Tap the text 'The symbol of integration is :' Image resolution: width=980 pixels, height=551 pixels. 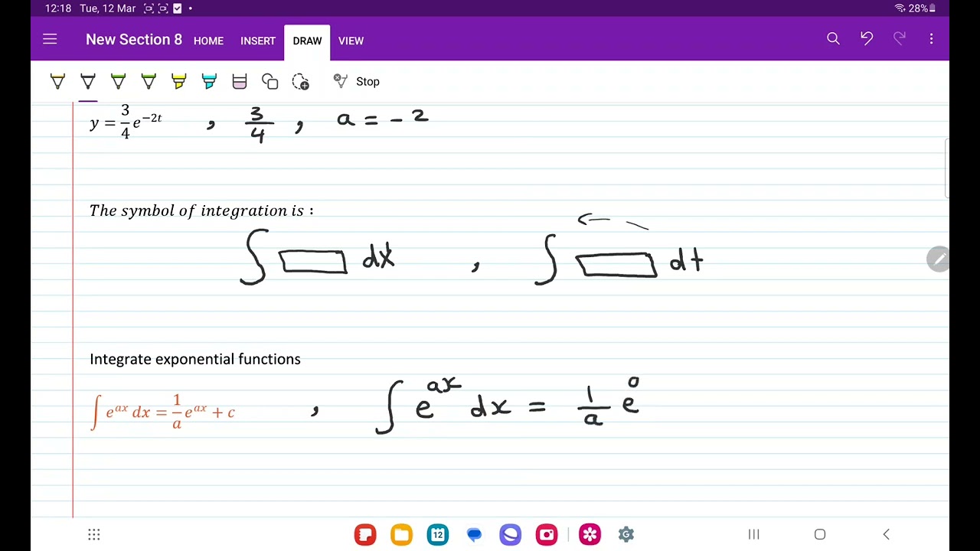pos(201,210)
